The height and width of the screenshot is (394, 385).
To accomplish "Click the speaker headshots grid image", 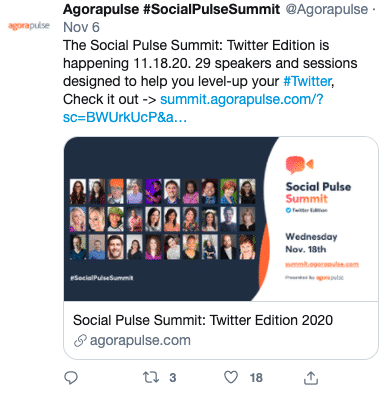I will [163, 219].
